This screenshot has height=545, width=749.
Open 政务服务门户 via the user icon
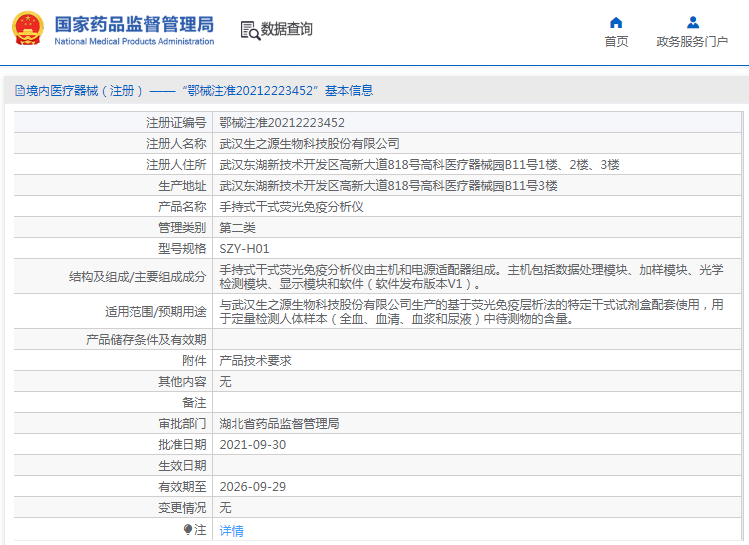[x=693, y=22]
